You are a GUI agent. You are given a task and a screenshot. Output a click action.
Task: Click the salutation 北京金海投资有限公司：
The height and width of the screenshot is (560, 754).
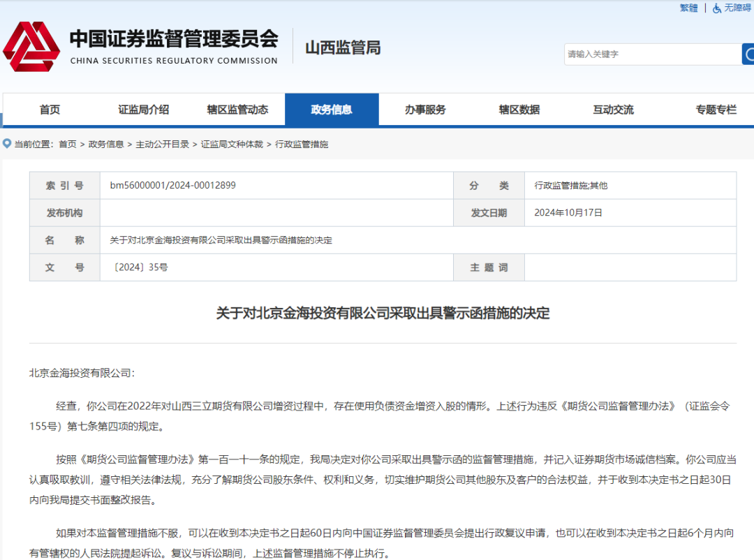[82, 373]
